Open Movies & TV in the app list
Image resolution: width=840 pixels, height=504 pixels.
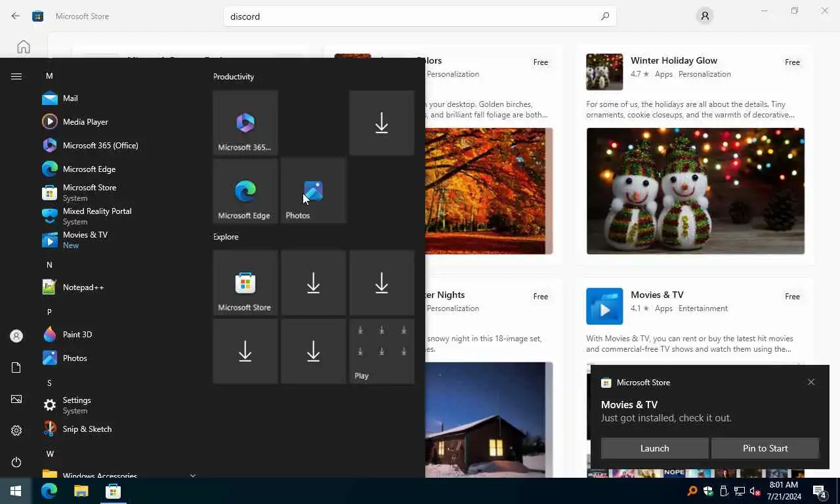[x=118, y=240]
